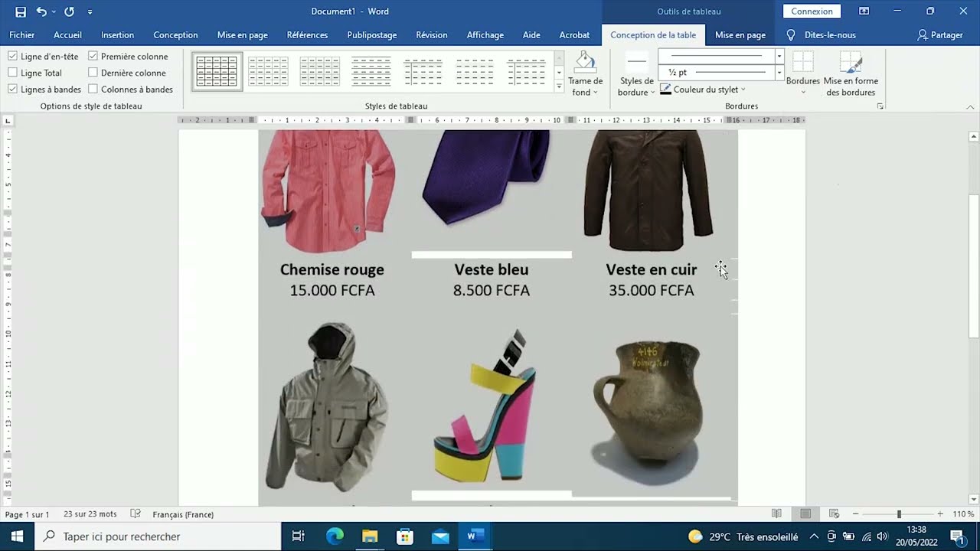Save the document with the Save icon

click(x=21, y=11)
